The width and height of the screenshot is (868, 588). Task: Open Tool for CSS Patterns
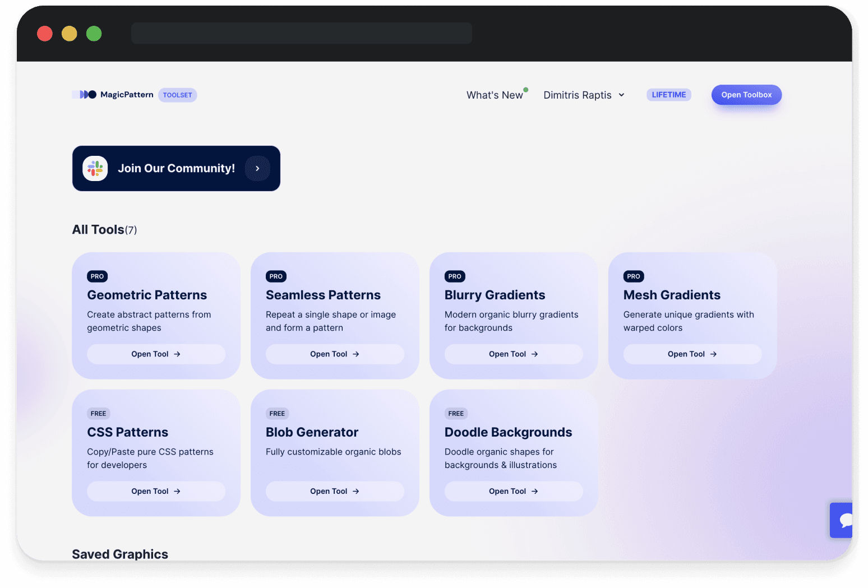tap(156, 491)
